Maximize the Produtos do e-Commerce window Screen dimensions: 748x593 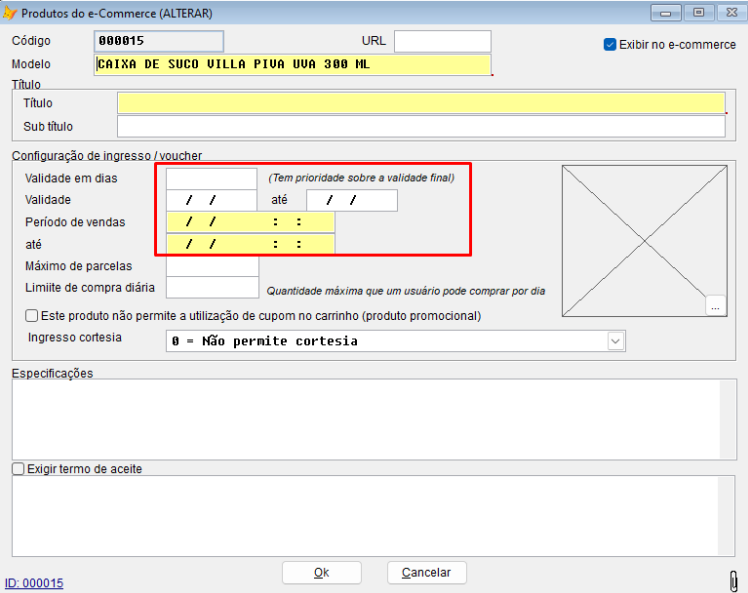(x=698, y=13)
